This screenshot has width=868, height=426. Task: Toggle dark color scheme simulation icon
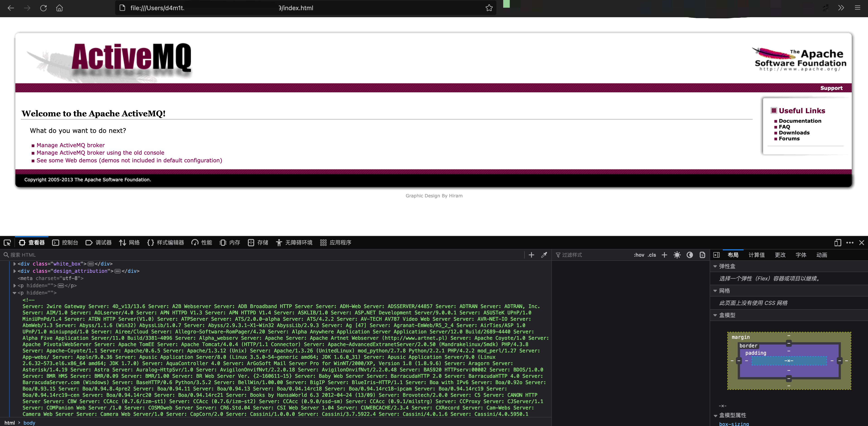[x=690, y=255]
